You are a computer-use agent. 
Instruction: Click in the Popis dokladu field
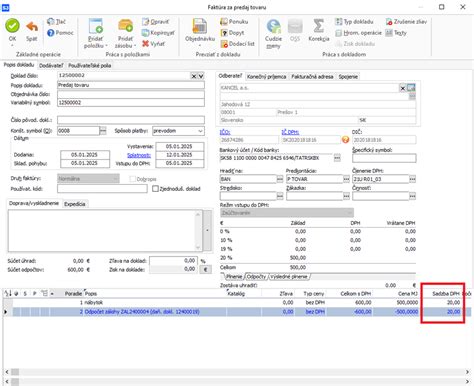click(131, 85)
